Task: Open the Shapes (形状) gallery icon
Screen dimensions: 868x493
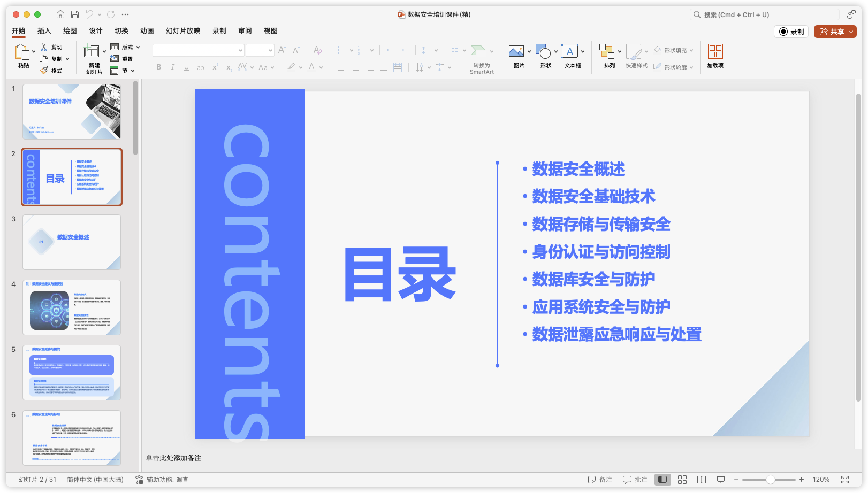Action: (x=543, y=52)
